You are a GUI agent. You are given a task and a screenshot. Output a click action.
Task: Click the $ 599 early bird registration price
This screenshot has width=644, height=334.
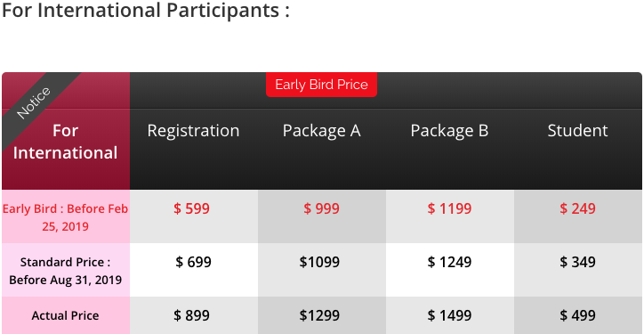point(191,208)
